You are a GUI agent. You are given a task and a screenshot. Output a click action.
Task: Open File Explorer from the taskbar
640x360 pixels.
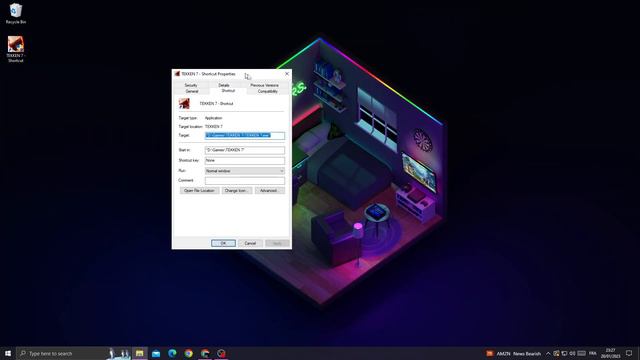(x=140, y=353)
